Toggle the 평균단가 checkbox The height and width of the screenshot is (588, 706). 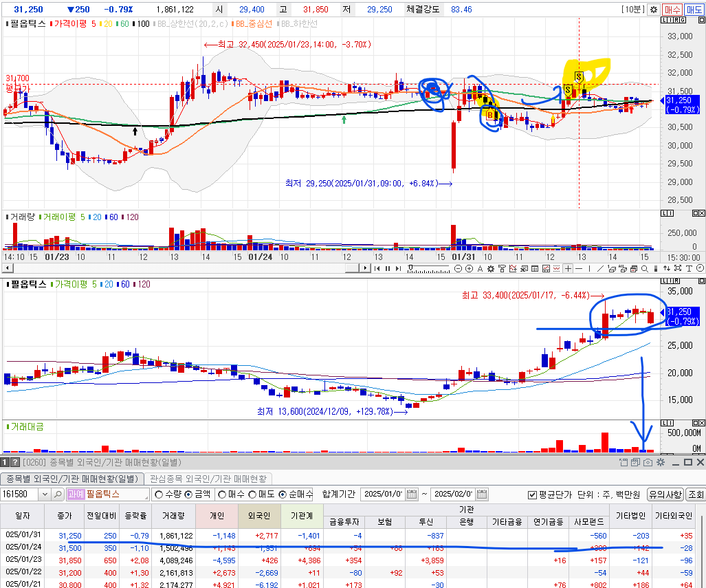tap(532, 494)
